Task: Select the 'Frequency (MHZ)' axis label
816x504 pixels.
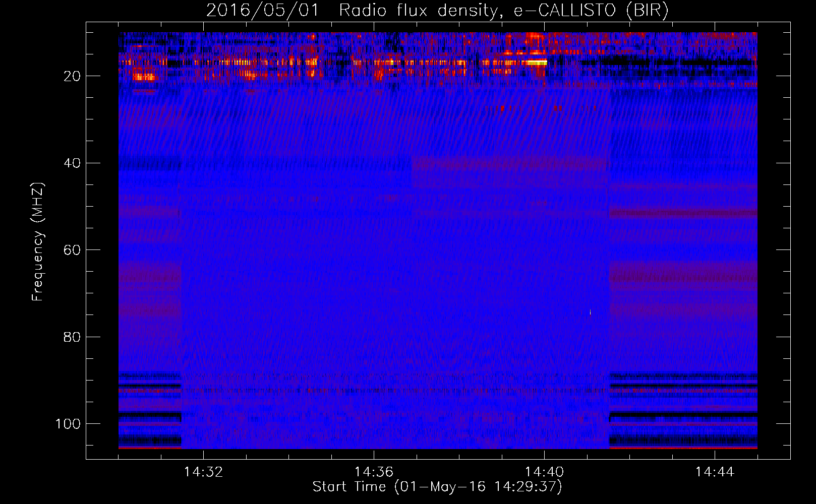Action: click(38, 242)
